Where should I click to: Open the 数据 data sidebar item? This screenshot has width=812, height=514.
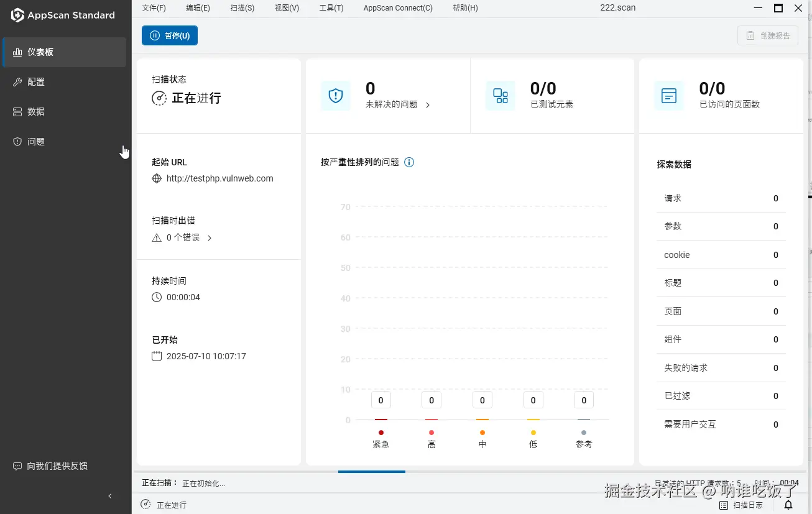point(65,112)
